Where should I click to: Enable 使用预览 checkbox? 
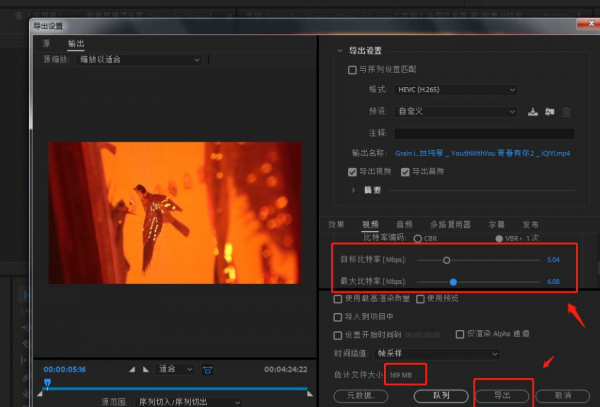pyautogui.click(x=420, y=299)
